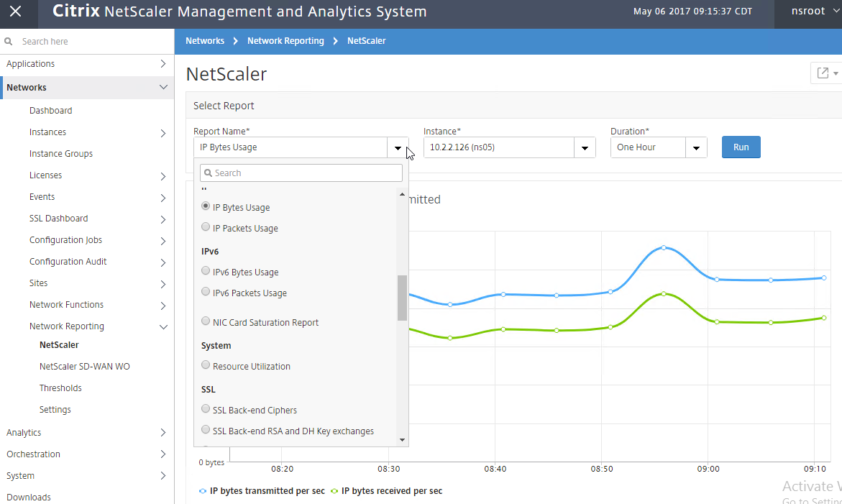The image size is (842, 504).
Task: Click the report list scroll up arrow
Action: tap(402, 194)
